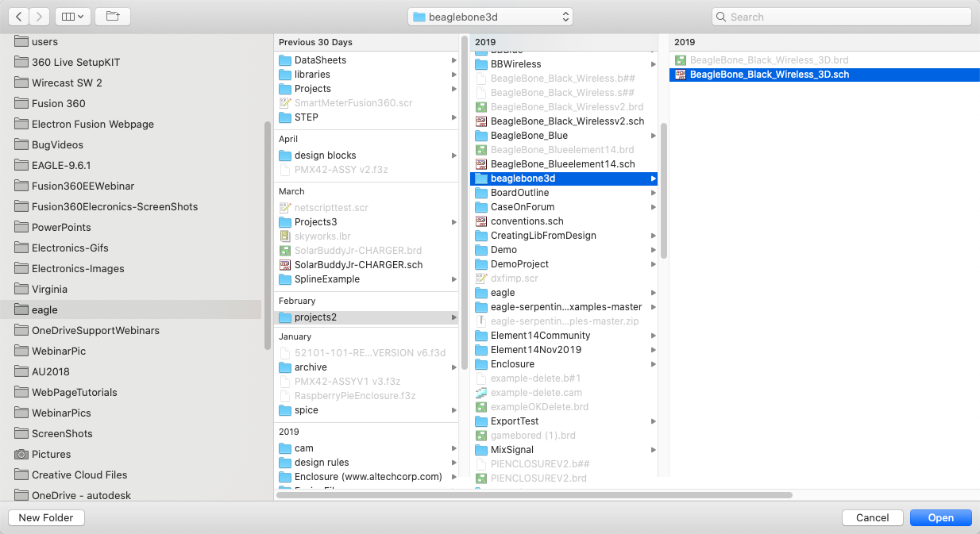Click the New Folder button
Image resolution: width=980 pixels, height=534 pixels.
(x=46, y=517)
